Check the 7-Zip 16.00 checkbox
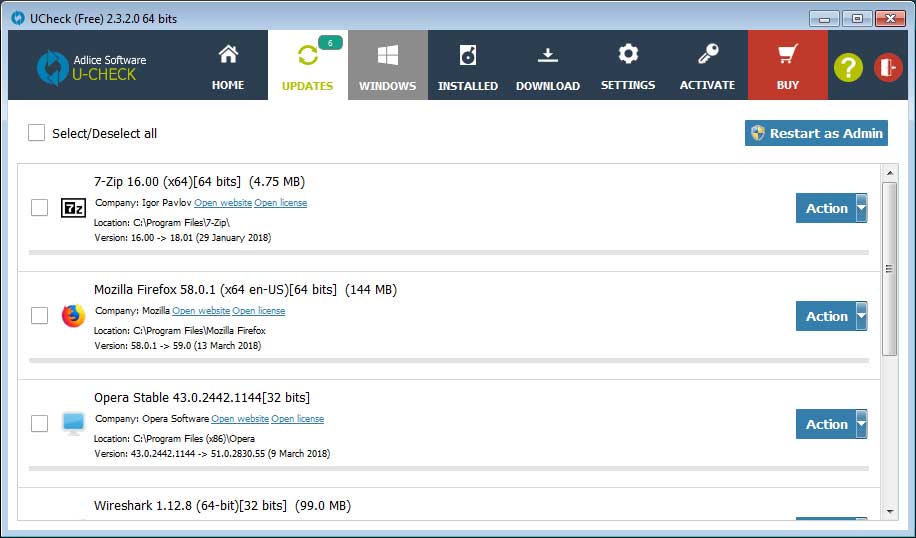This screenshot has height=538, width=916. (x=39, y=207)
